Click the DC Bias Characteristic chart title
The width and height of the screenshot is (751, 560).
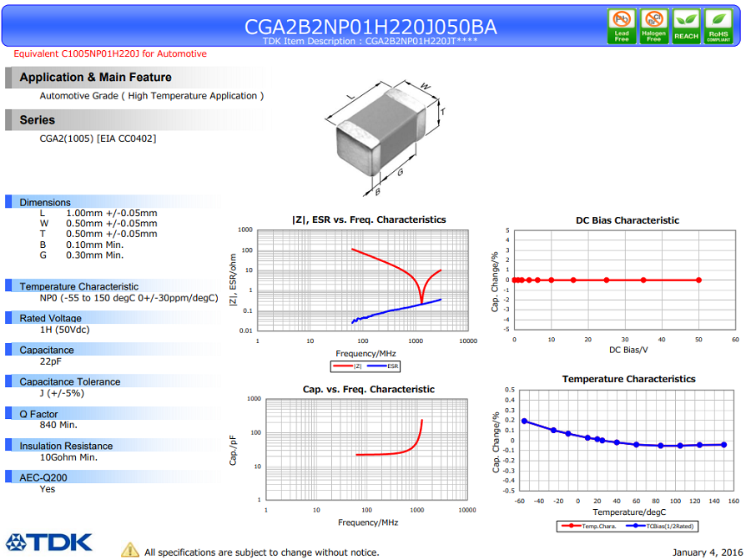(x=628, y=220)
